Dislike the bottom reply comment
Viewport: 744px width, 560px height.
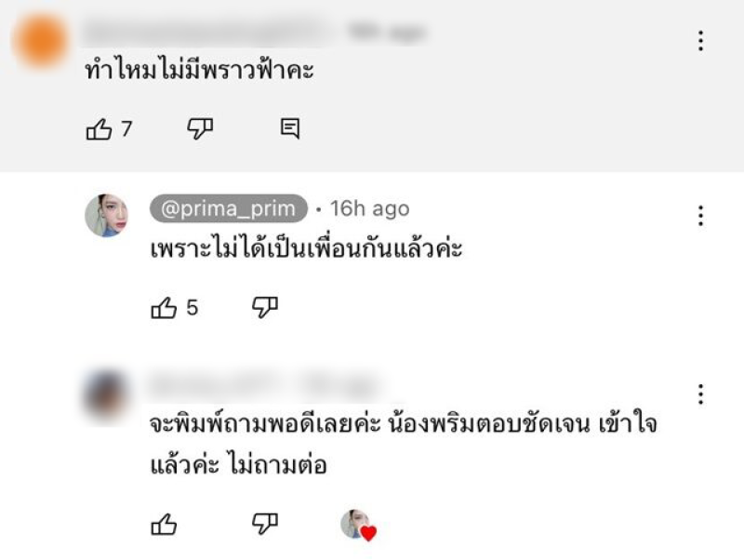click(265, 525)
